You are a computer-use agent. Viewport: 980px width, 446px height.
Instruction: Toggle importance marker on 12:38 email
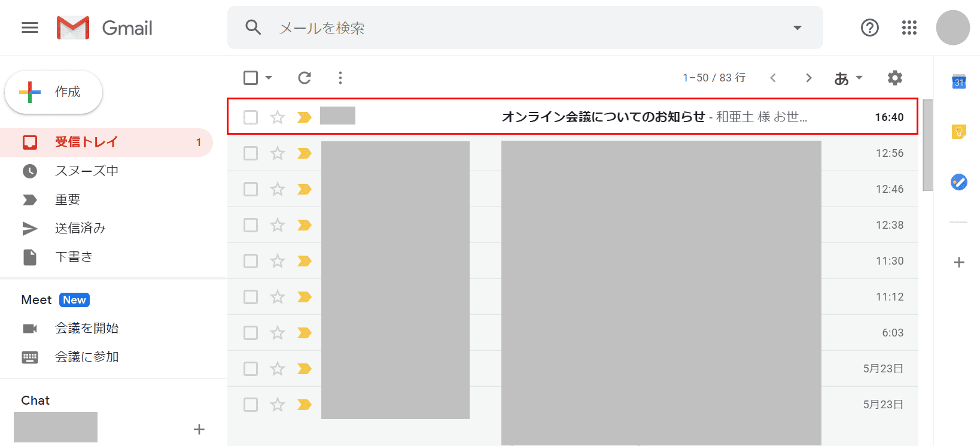[305, 225]
